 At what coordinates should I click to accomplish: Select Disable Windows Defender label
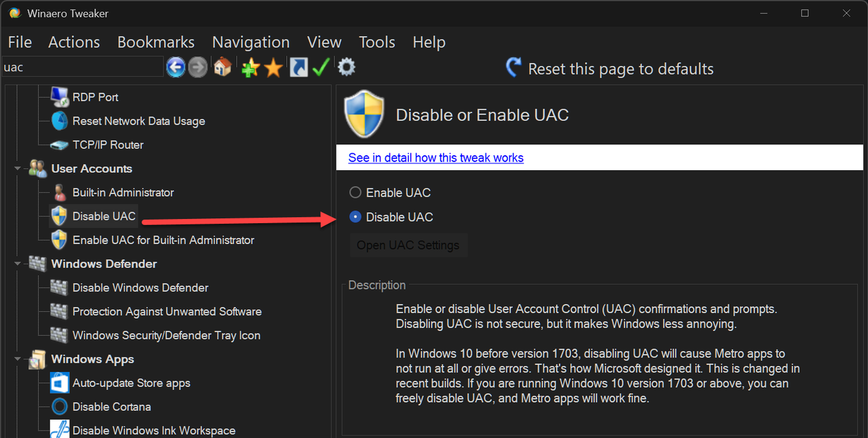click(140, 287)
